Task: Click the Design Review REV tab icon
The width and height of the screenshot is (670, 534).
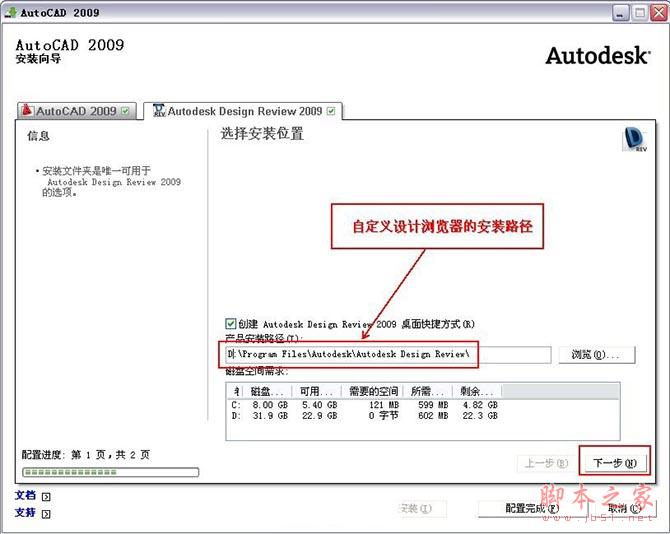Action: pyautogui.click(x=159, y=110)
